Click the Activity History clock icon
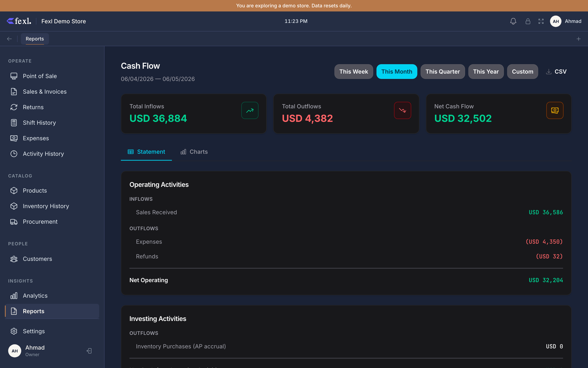This screenshot has height=368, width=588. point(14,154)
